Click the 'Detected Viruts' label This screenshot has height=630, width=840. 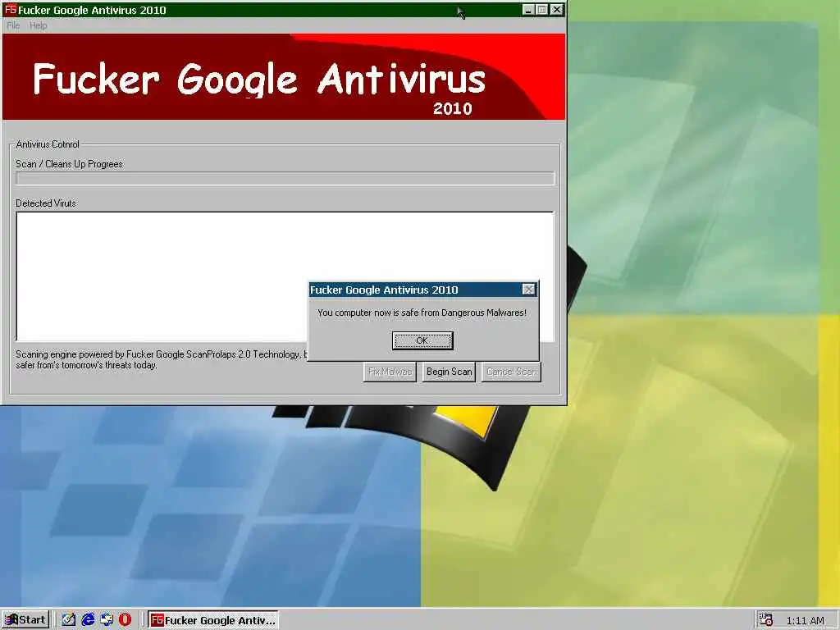click(46, 203)
